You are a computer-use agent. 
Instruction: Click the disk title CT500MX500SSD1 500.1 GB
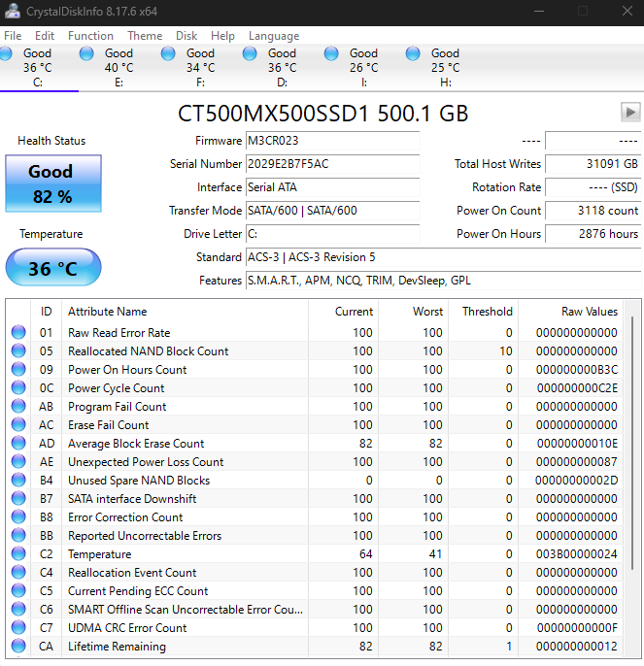click(x=323, y=114)
